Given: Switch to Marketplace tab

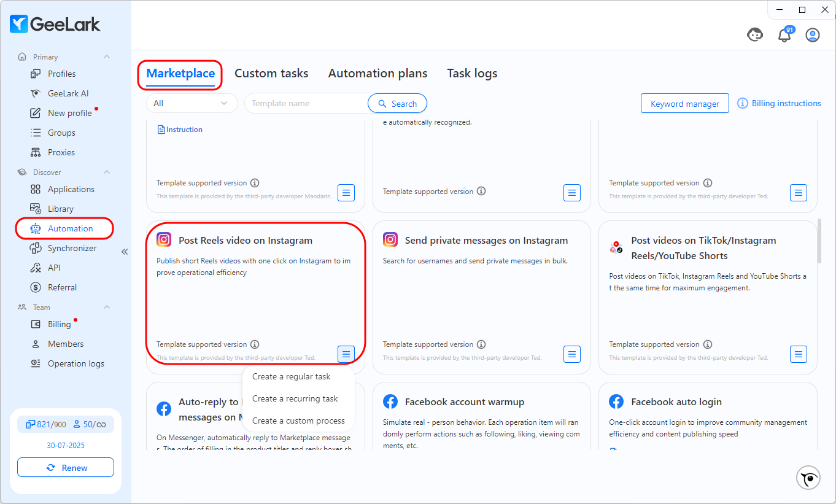Looking at the screenshot, I should (180, 73).
